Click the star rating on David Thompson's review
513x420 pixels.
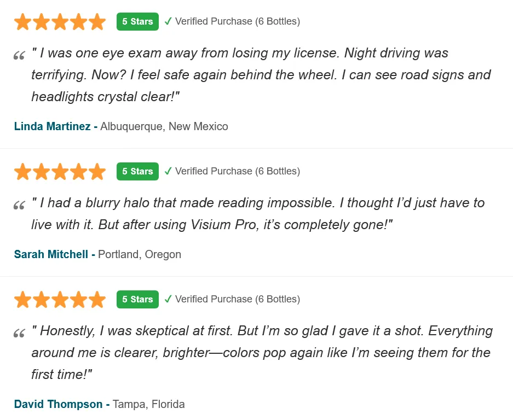[60, 299]
